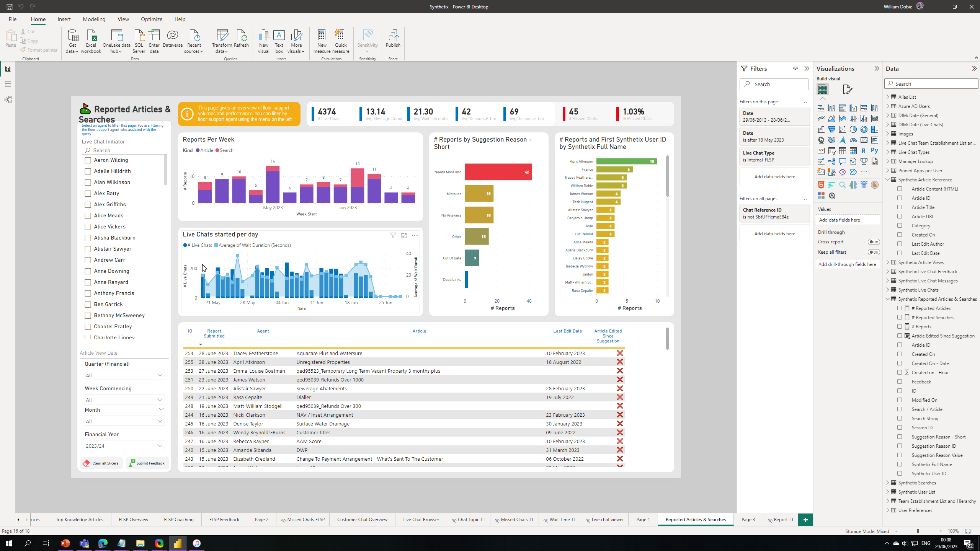Click the zoom slider in status bar
The height and width of the screenshot is (551, 980).
tap(918, 531)
